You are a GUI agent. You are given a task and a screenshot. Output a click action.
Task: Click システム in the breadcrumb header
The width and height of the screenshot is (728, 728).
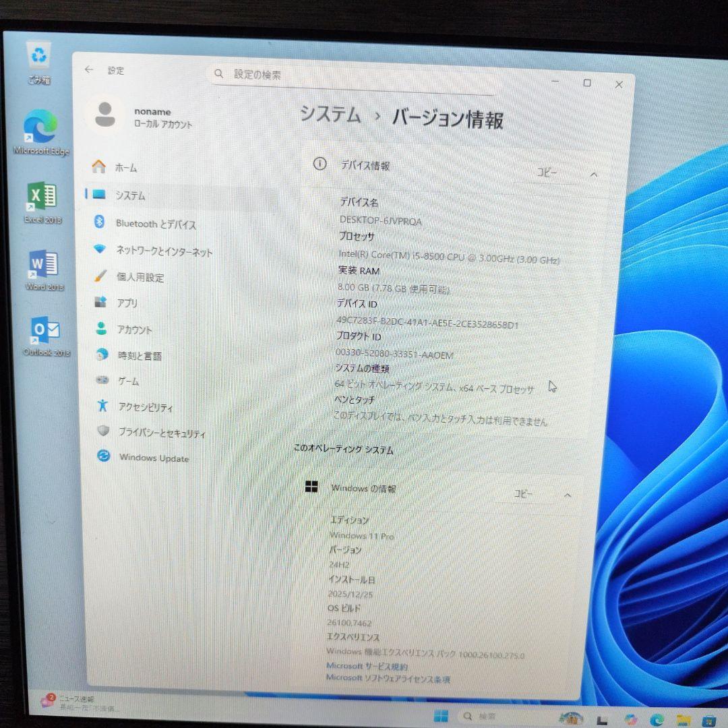330,116
